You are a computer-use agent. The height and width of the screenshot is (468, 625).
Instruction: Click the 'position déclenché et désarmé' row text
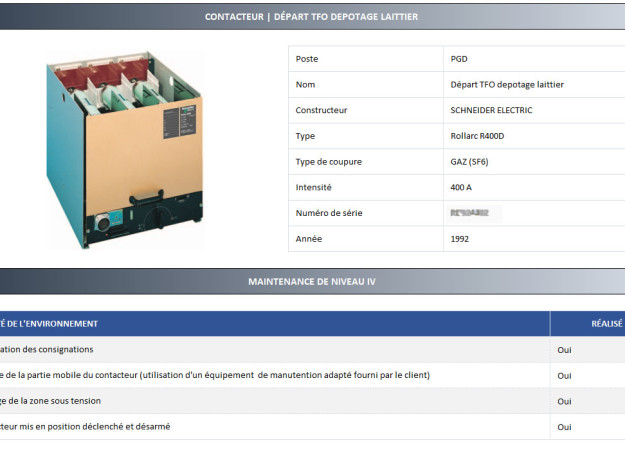click(x=85, y=427)
